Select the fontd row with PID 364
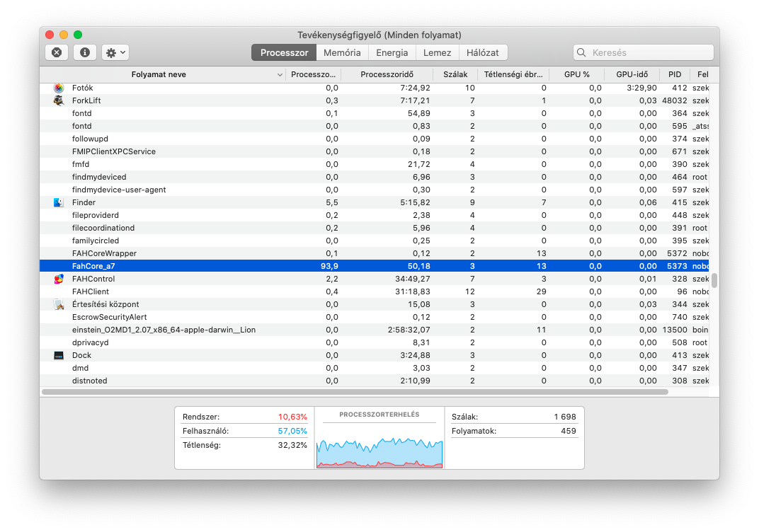The image size is (759, 532). click(374, 113)
